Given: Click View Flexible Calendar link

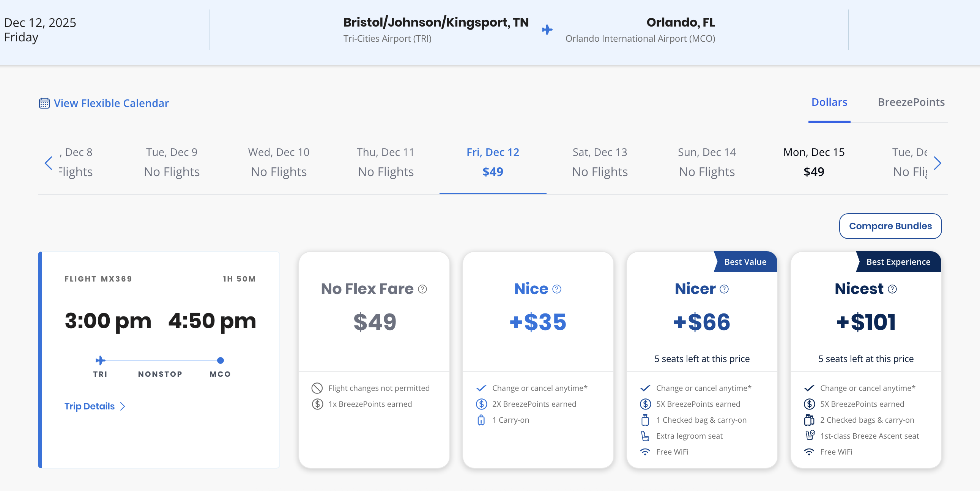Looking at the screenshot, I should tap(111, 103).
